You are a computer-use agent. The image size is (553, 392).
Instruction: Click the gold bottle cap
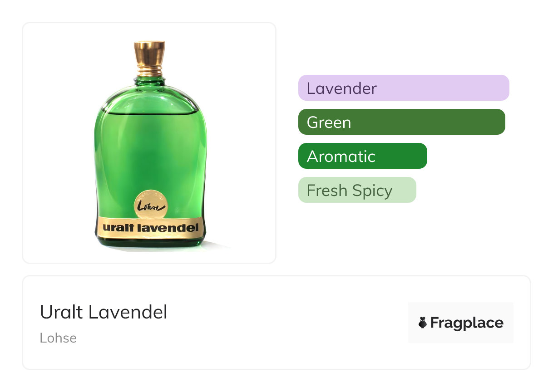point(149,53)
